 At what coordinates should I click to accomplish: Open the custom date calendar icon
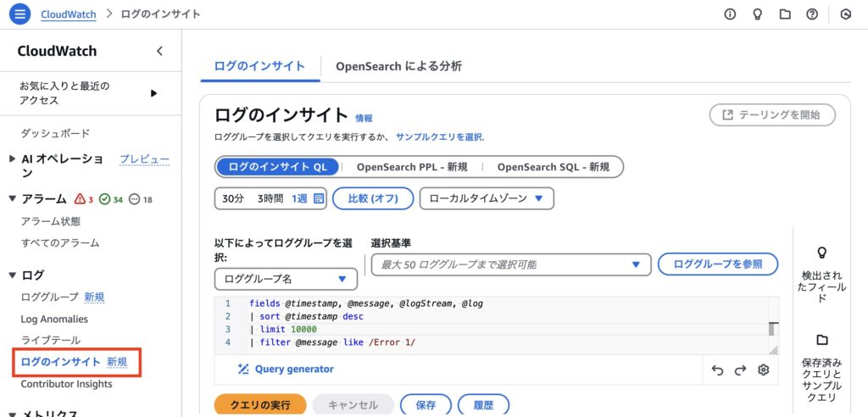[x=319, y=199]
